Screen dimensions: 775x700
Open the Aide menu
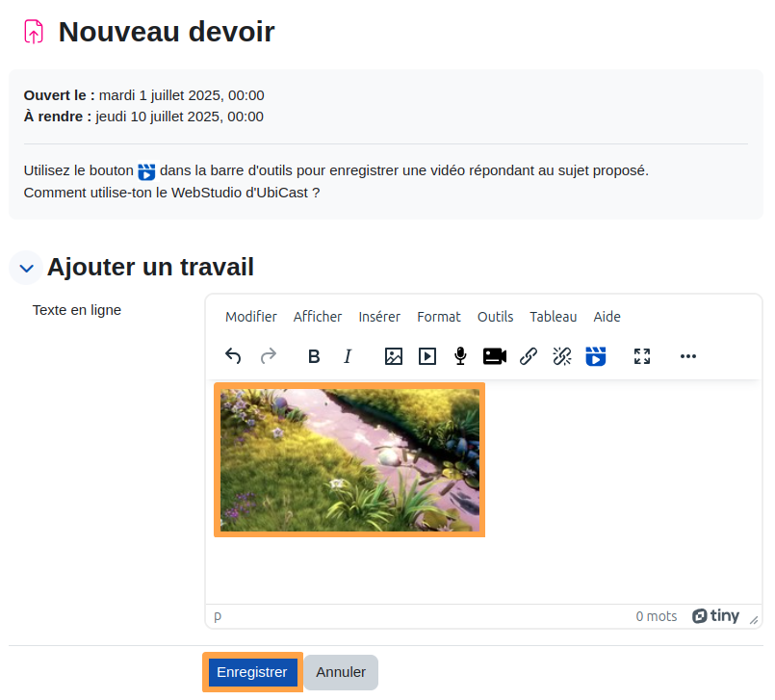point(607,317)
